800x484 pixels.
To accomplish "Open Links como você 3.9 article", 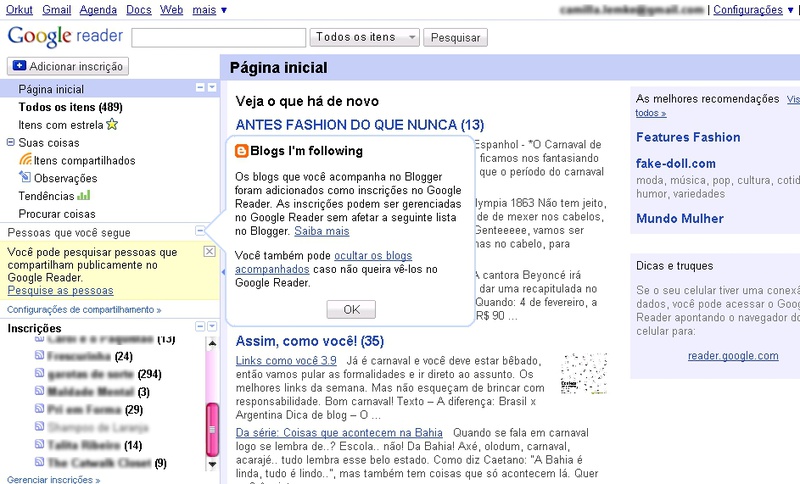I will click(286, 361).
